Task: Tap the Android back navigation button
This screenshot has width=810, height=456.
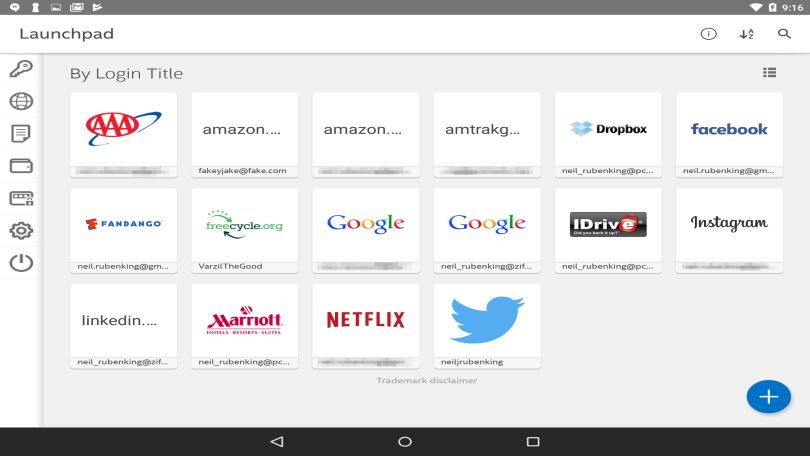Action: [x=277, y=442]
